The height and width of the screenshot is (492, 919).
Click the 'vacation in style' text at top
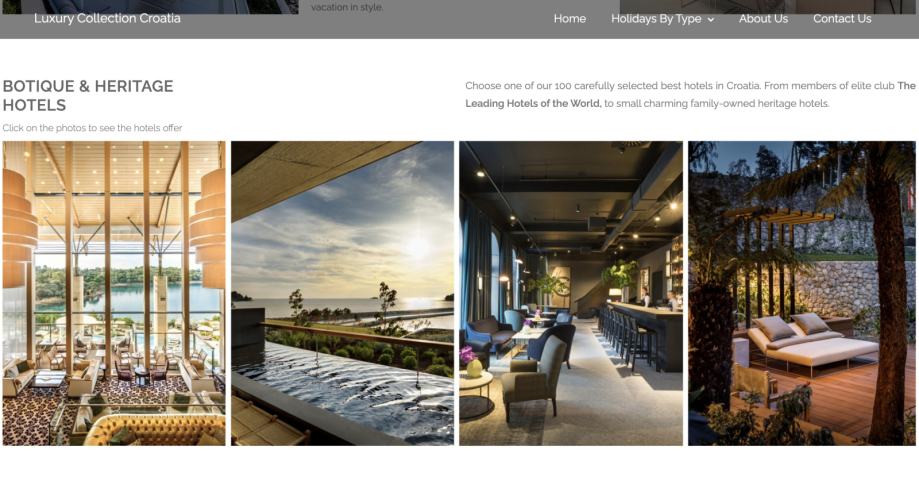347,7
